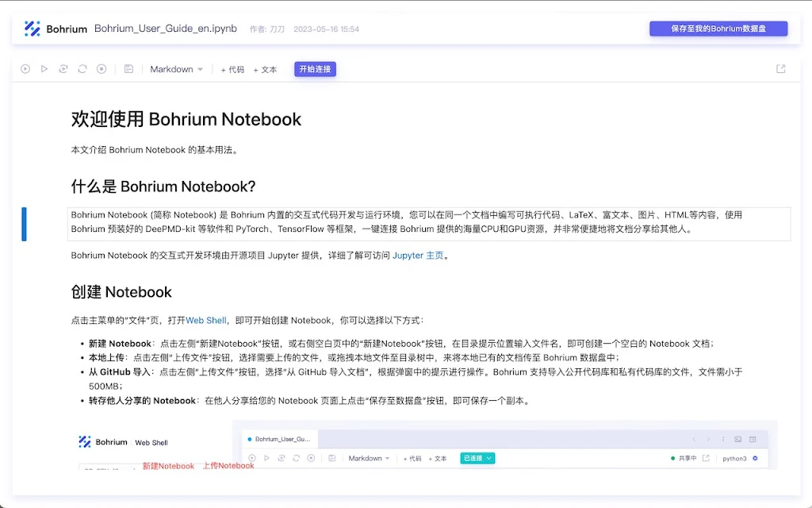This screenshot has width=812, height=508.
Task: Save the notebook with the floppy disk icon
Action: [128, 69]
